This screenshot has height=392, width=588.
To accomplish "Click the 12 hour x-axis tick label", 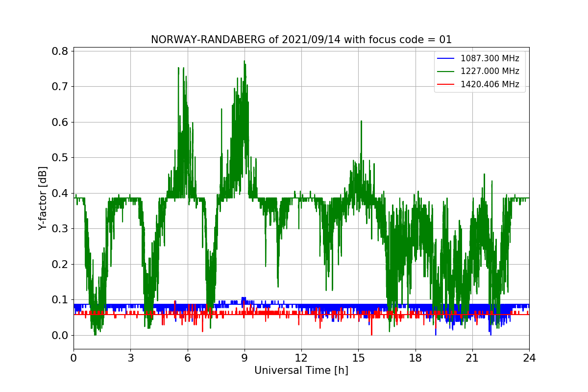I will point(301,358).
